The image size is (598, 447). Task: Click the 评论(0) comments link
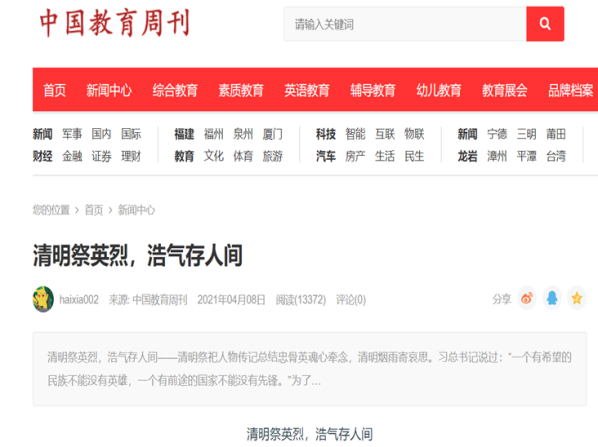pos(351,300)
